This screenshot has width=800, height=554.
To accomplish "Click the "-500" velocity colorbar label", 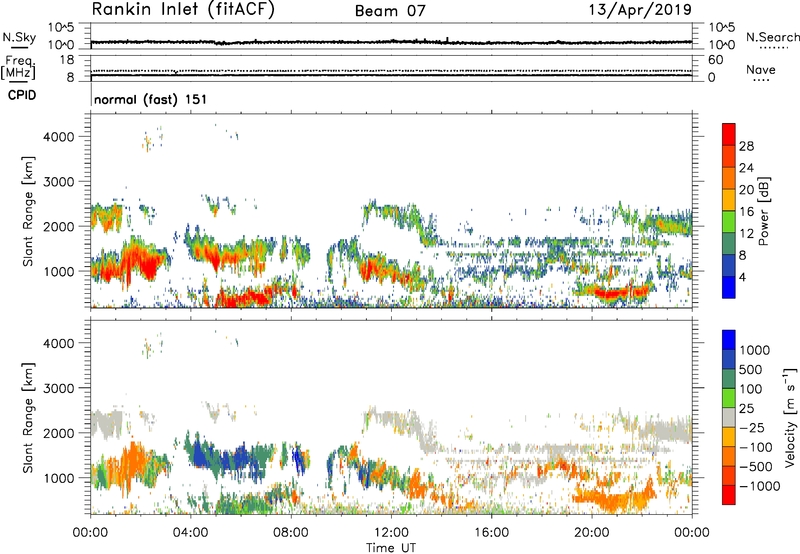I will point(756,467).
